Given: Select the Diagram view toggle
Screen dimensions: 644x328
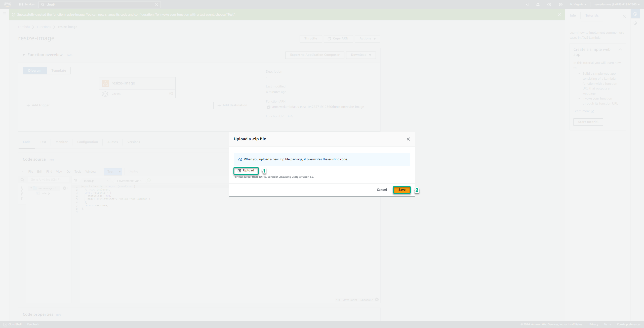Looking at the screenshot, I should [x=35, y=71].
